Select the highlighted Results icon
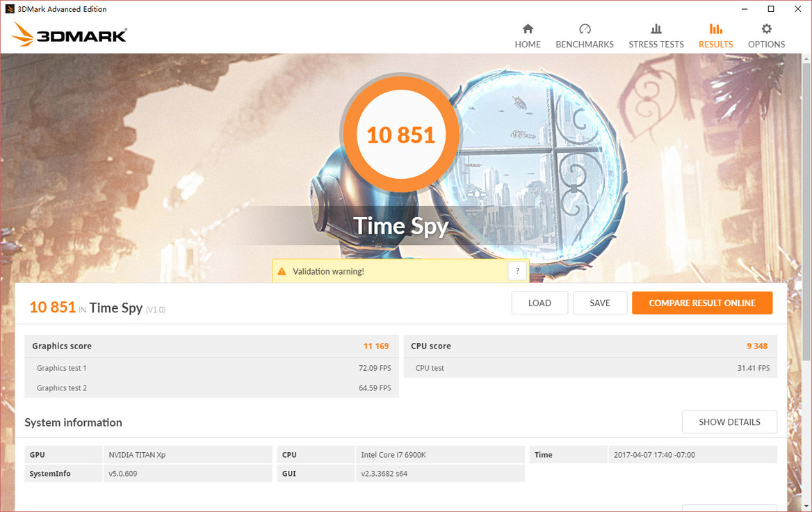The width and height of the screenshot is (812, 512). tap(715, 29)
